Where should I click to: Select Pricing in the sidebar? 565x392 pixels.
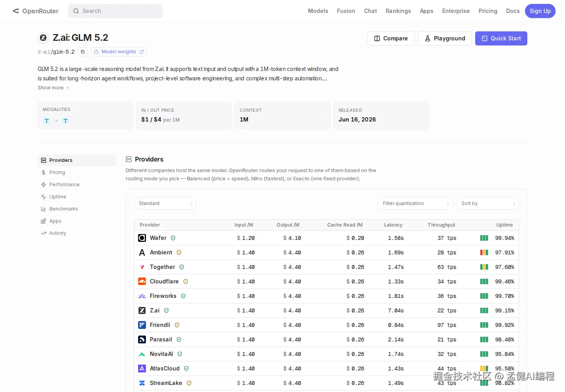(77, 172)
